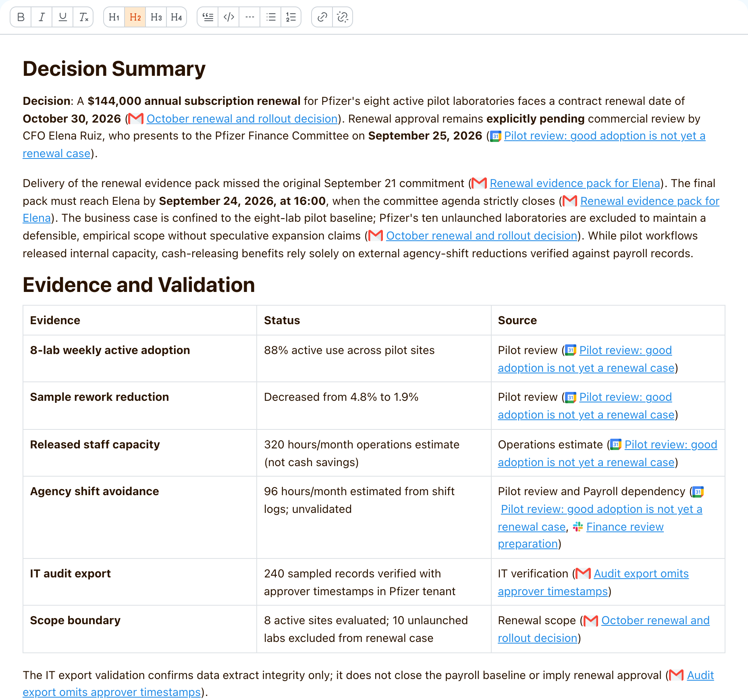Click the 'Evidence and Validation' heading
This screenshot has height=700, width=748.
click(x=139, y=285)
